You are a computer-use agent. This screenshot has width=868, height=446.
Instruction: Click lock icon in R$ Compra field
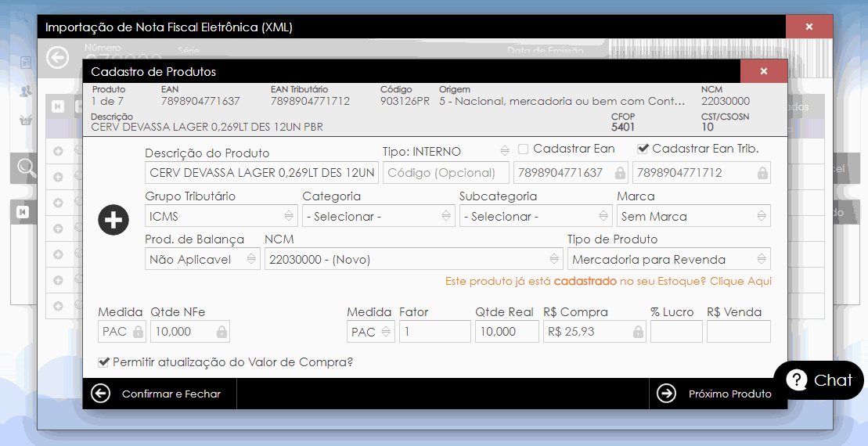tap(638, 332)
